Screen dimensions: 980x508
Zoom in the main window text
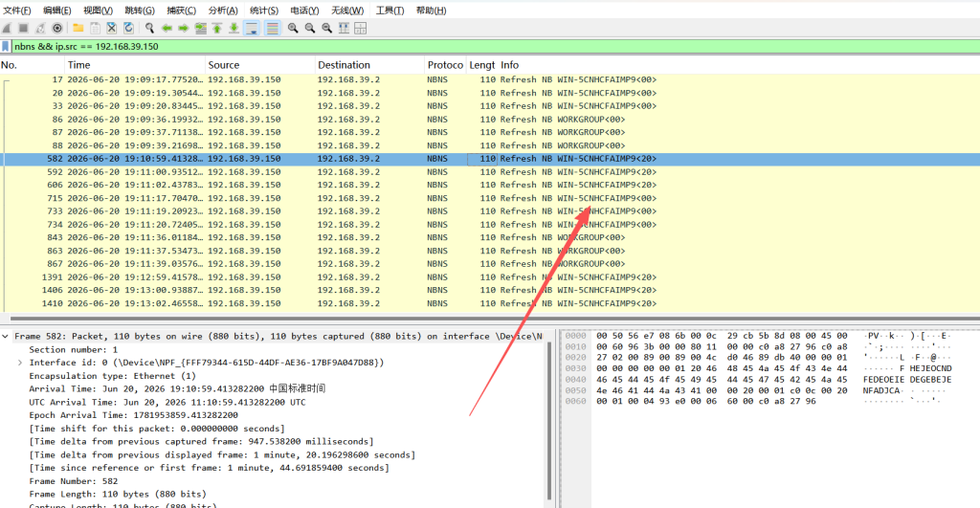[293, 28]
